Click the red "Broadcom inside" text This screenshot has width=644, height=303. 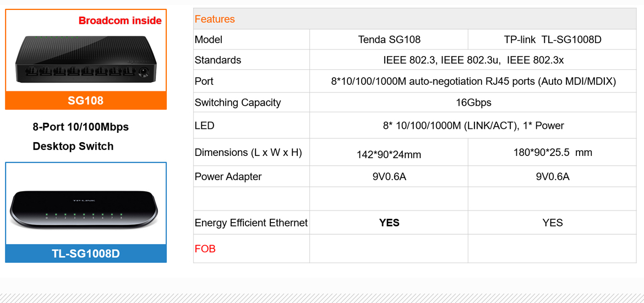pos(120,21)
